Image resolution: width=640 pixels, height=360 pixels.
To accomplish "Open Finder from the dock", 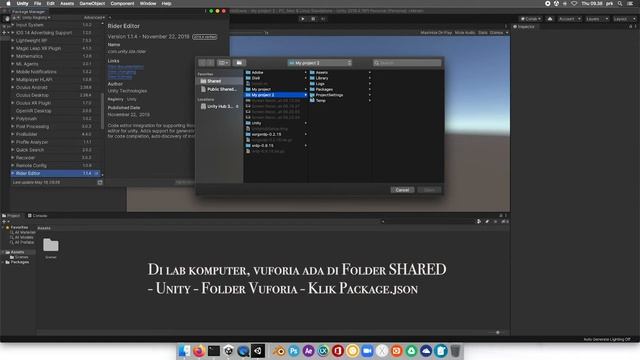I will tap(184, 351).
